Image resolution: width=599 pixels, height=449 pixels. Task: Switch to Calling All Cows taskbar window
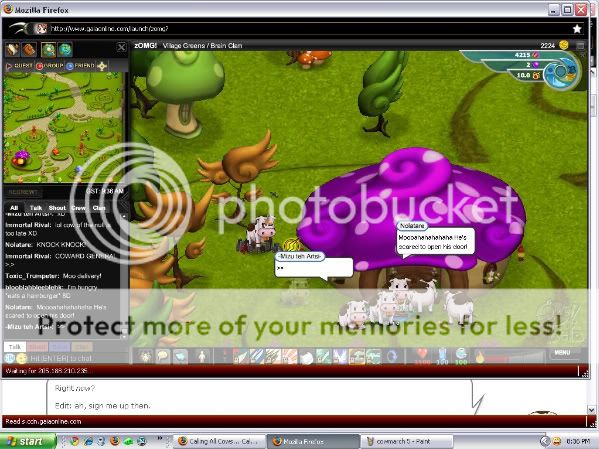tap(220, 441)
